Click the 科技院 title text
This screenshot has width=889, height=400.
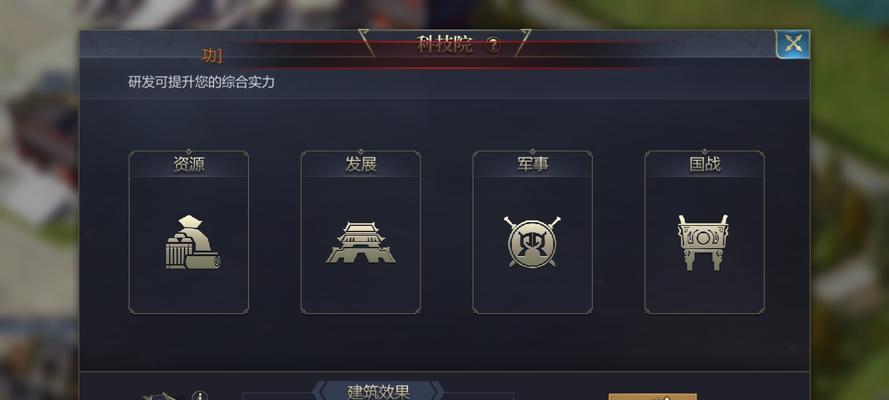(444, 44)
